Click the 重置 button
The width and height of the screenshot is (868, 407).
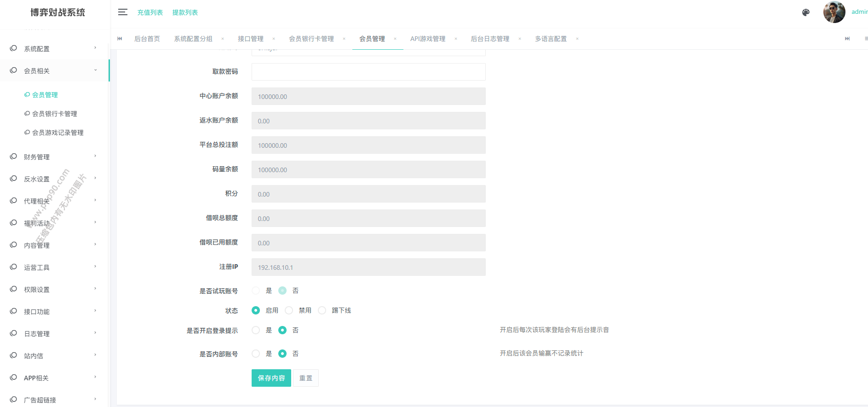(x=306, y=378)
